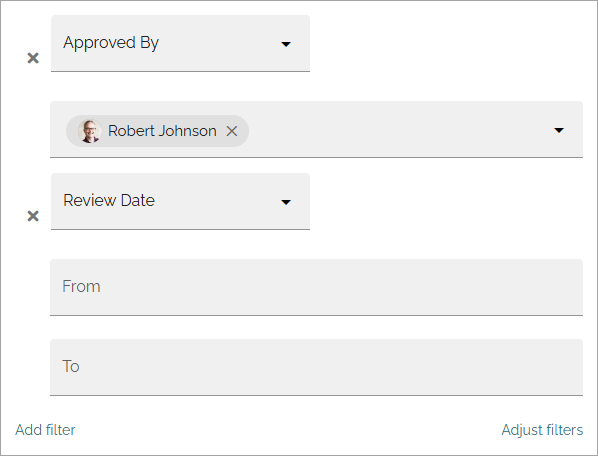The height and width of the screenshot is (456, 598).
Task: Select the Robert Johnson chip label
Action: pyautogui.click(x=162, y=131)
